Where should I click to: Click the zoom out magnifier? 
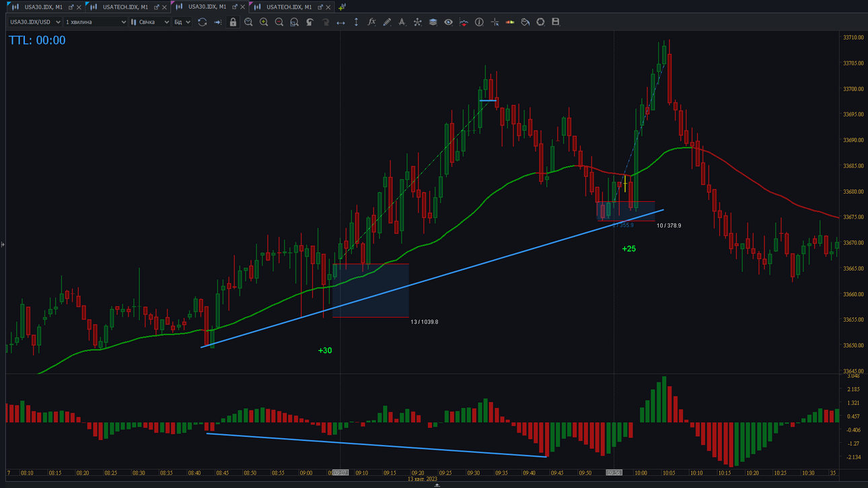[x=279, y=22]
